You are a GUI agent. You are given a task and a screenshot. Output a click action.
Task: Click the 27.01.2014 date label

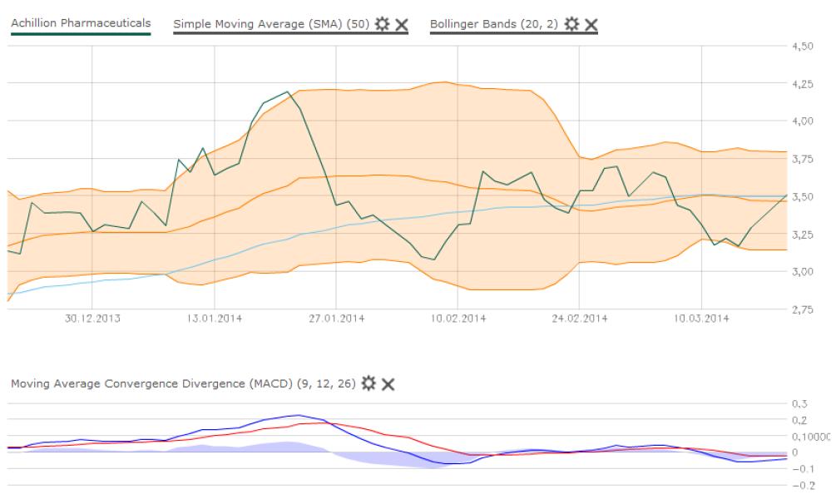point(336,318)
